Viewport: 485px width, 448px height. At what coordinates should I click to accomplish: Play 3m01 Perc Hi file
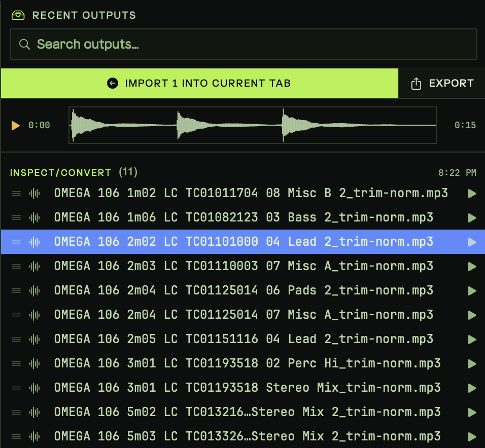(472, 364)
